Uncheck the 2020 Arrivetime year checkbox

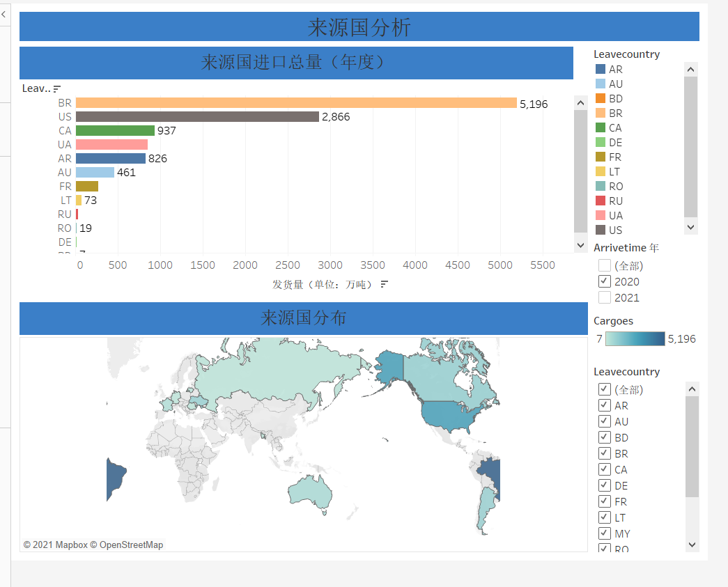605,281
